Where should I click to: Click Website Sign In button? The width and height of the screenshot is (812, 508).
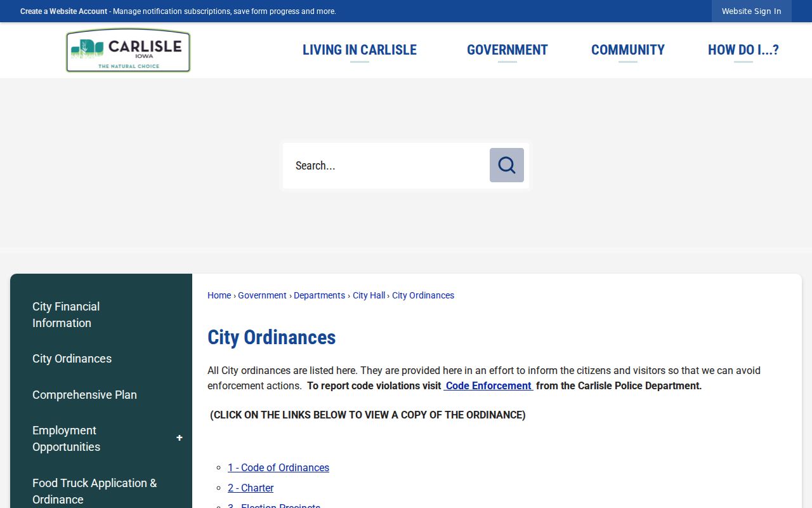[x=752, y=11]
